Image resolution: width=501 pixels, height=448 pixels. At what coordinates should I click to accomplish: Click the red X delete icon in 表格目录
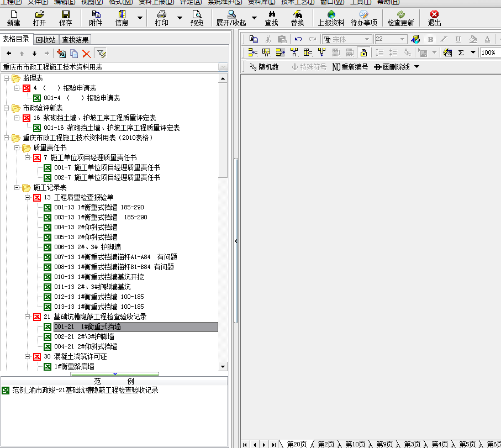pyautogui.click(x=86, y=54)
